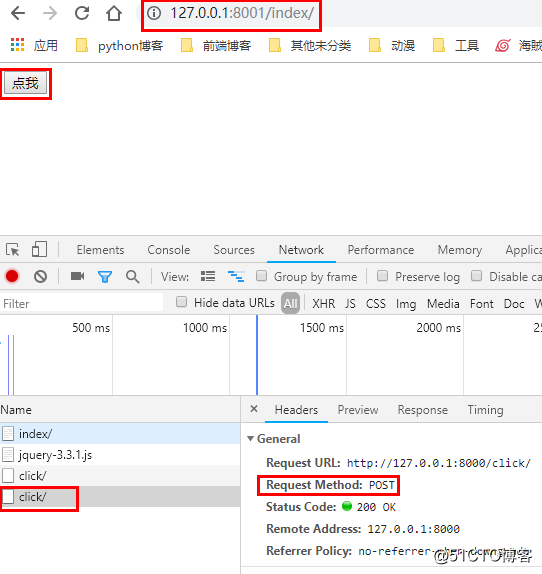Select the Headers detail tab
The height and width of the screenshot is (574, 542).
tap(296, 410)
